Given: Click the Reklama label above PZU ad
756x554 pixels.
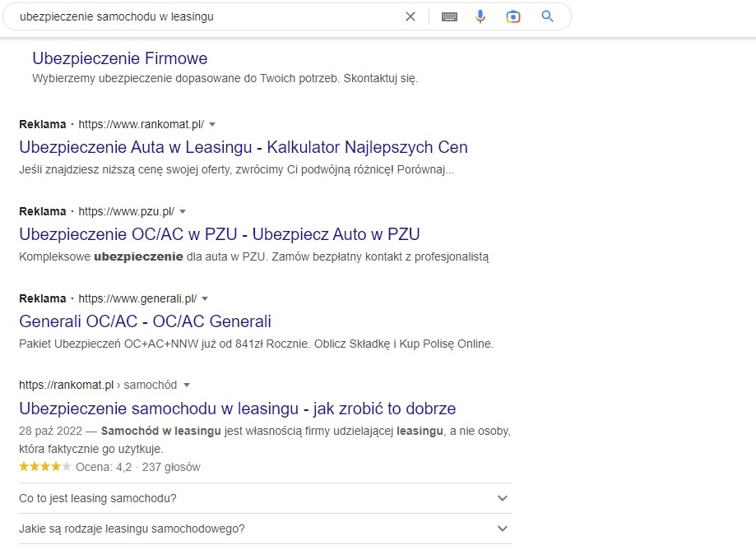Looking at the screenshot, I should pyautogui.click(x=43, y=211).
